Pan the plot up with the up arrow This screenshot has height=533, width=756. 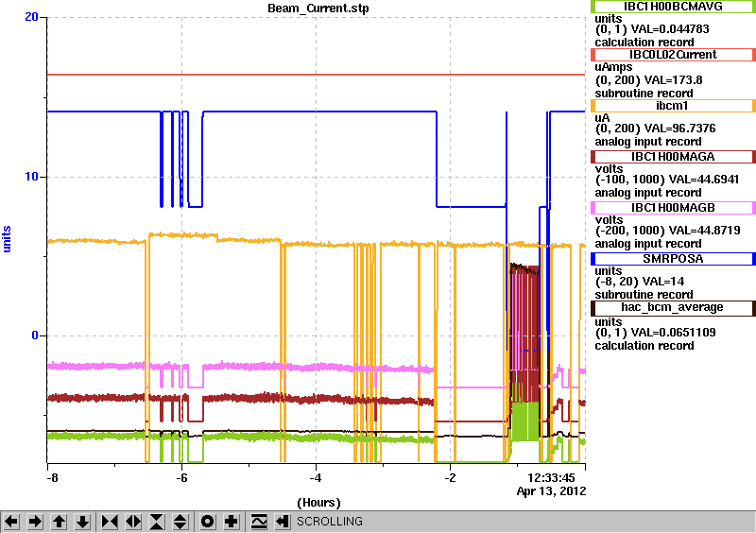tap(59, 522)
